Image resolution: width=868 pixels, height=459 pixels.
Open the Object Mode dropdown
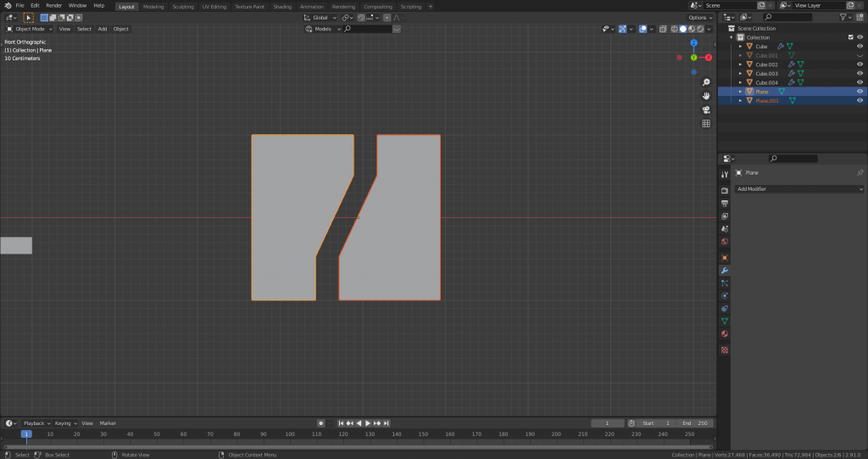point(30,29)
